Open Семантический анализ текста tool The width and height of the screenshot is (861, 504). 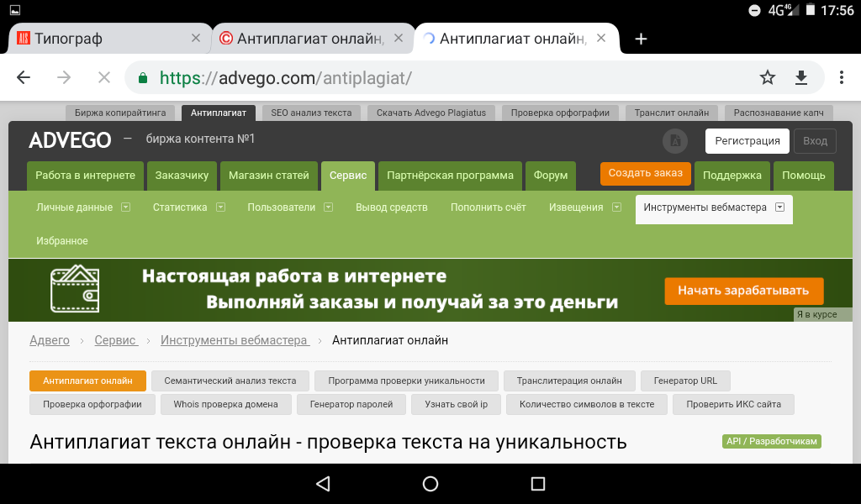pos(230,381)
